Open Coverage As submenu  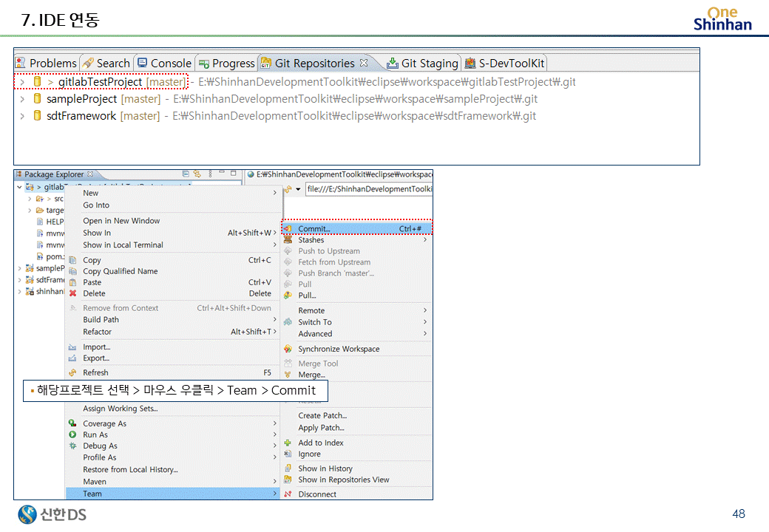click(x=172, y=423)
